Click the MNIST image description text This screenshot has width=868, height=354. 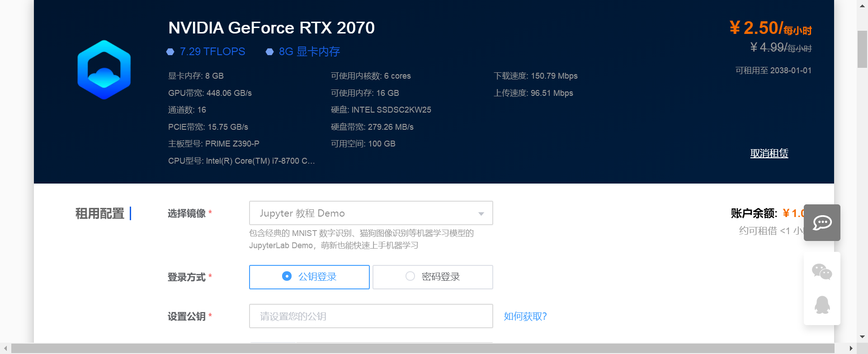361,239
